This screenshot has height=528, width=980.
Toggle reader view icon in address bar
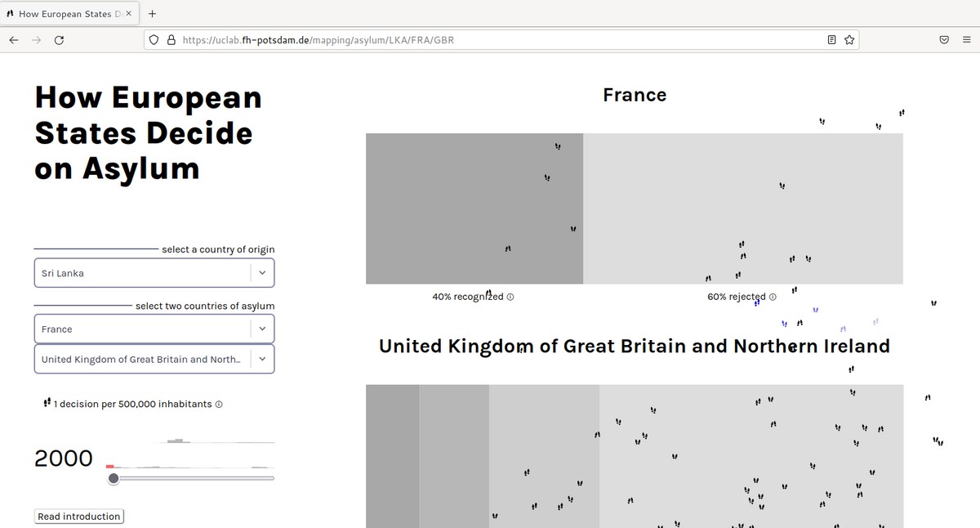(832, 39)
